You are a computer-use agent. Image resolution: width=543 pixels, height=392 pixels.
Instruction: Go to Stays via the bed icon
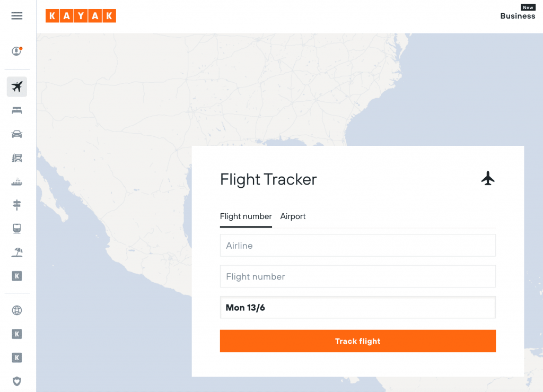[x=17, y=110]
